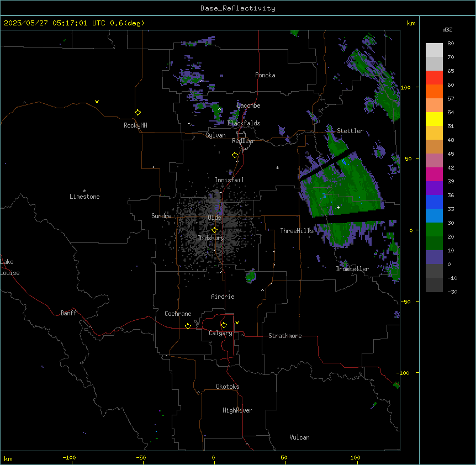Click the Sylvan label
Viewport: 476px width, 465px height.
coord(215,135)
